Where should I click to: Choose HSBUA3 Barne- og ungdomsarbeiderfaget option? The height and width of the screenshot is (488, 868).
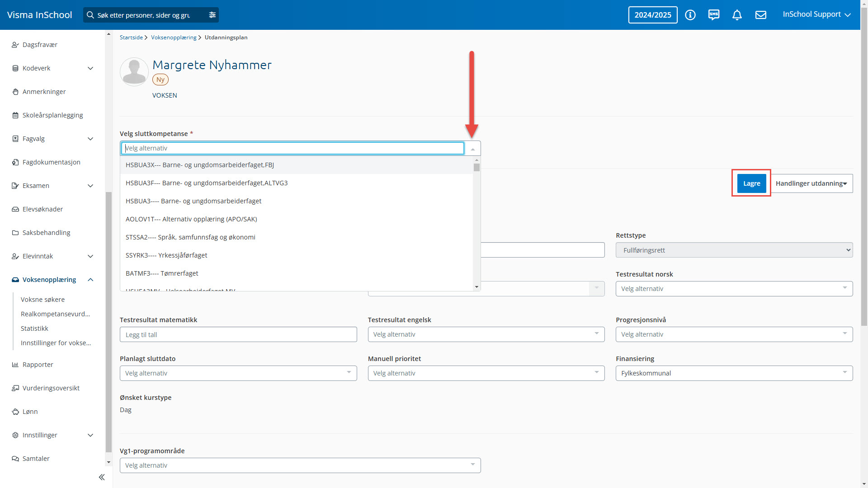[x=193, y=201]
